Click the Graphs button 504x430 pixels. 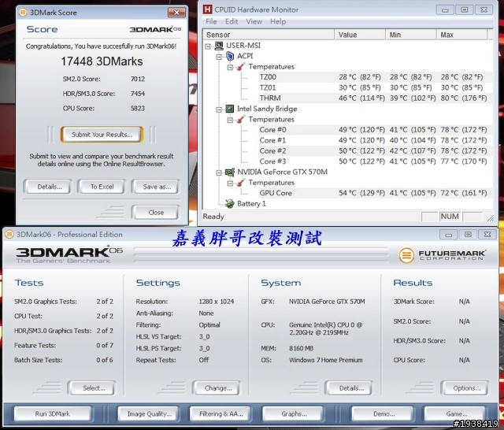[x=294, y=414]
